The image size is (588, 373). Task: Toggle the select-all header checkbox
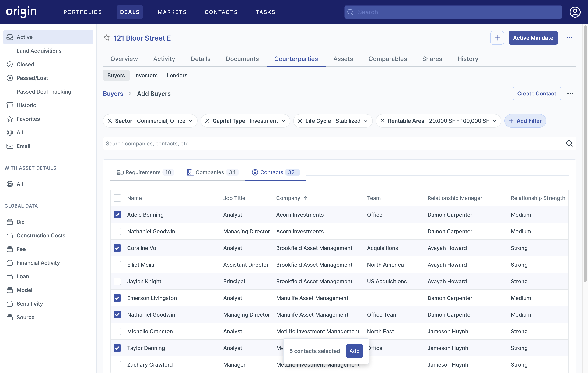(117, 198)
